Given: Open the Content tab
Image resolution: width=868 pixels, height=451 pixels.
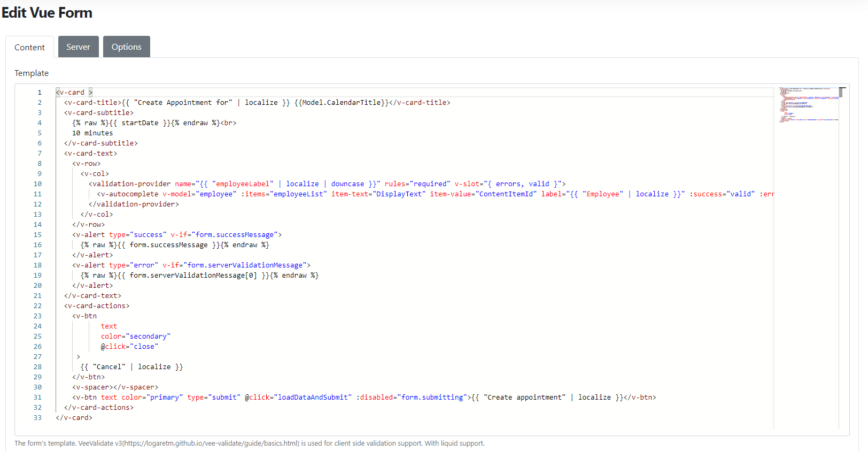Looking at the screenshot, I should pyautogui.click(x=29, y=47).
